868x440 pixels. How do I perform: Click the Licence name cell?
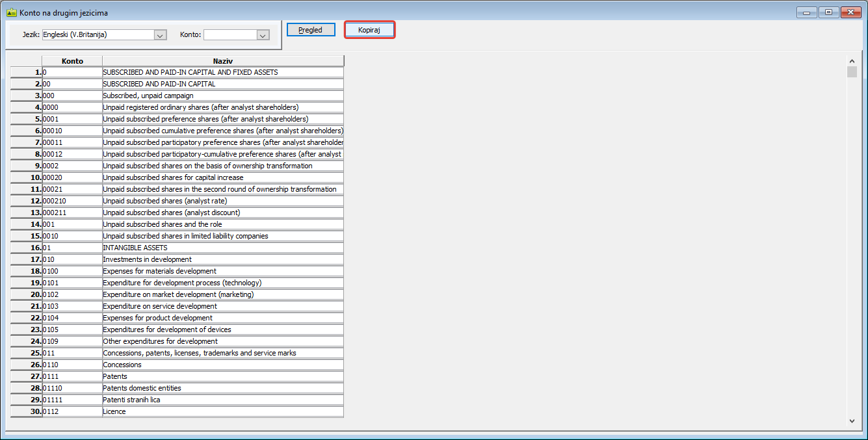click(x=222, y=411)
